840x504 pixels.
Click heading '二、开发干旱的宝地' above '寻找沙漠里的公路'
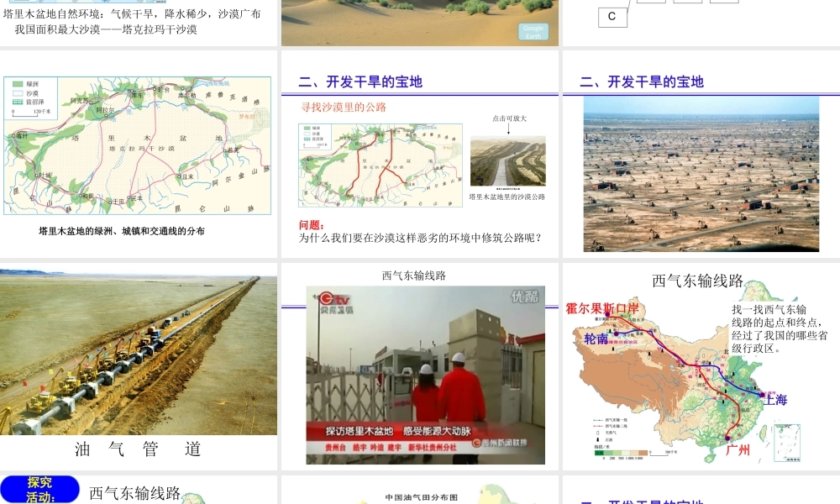click(360, 82)
